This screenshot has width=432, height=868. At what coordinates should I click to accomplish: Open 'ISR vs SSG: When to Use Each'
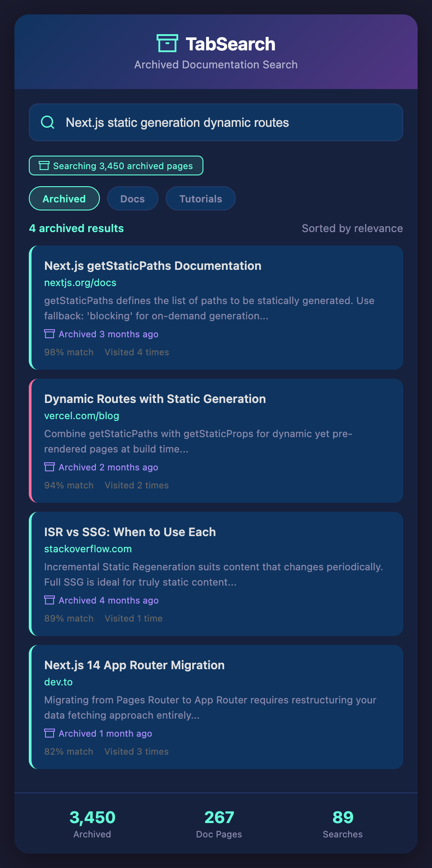click(130, 532)
